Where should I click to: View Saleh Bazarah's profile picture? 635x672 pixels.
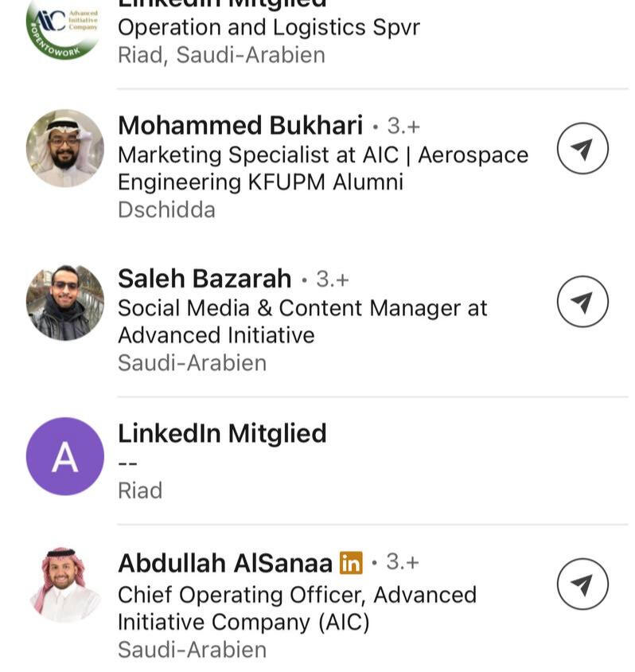[64, 303]
